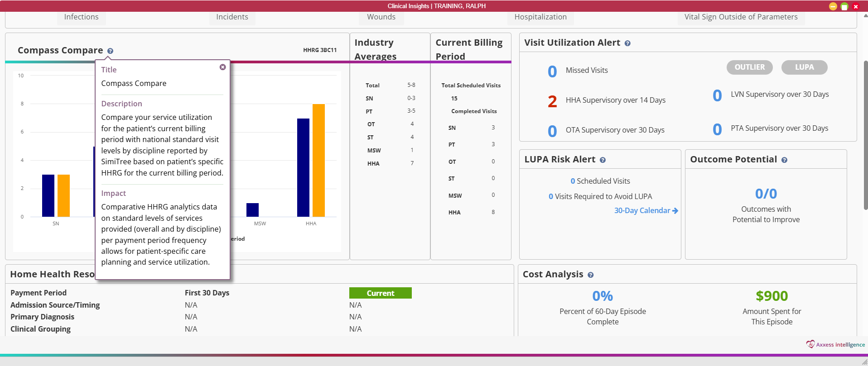Click the 30-Day Calendar arrow link

[646, 210]
